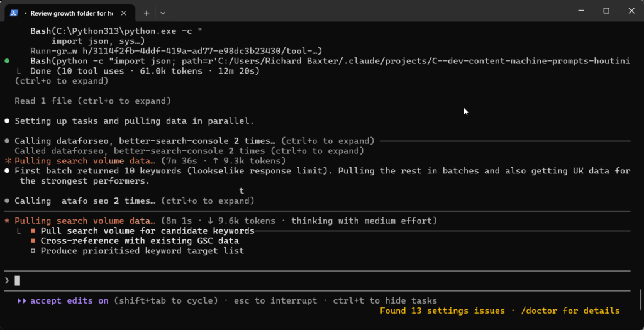Click the PowerShell icon in the tab
This screenshot has width=644, height=330.
(14, 13)
